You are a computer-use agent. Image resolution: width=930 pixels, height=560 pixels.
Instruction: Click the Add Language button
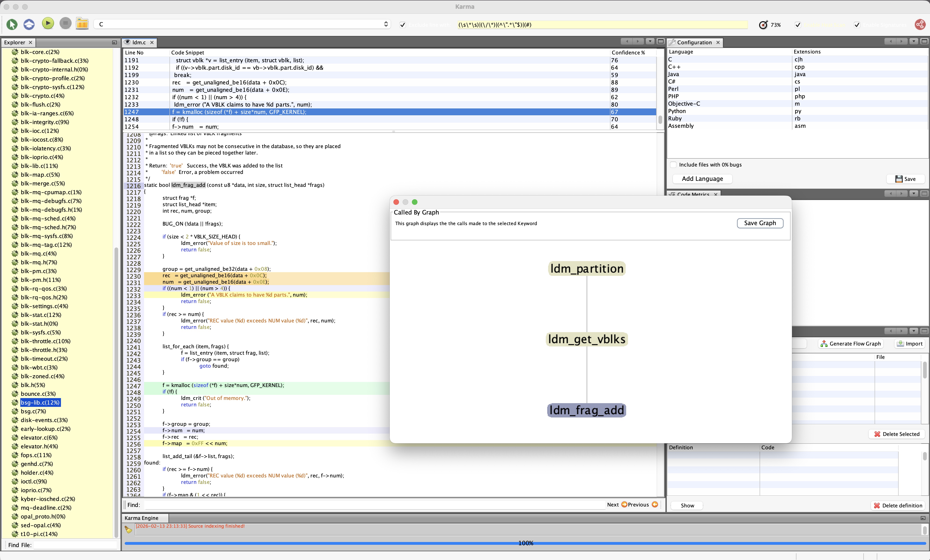[702, 179]
